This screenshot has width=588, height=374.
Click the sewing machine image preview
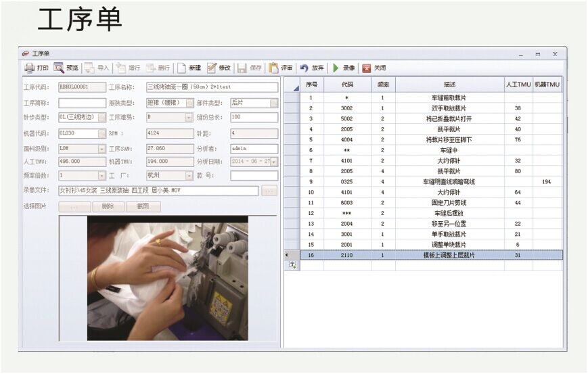[x=167, y=277]
